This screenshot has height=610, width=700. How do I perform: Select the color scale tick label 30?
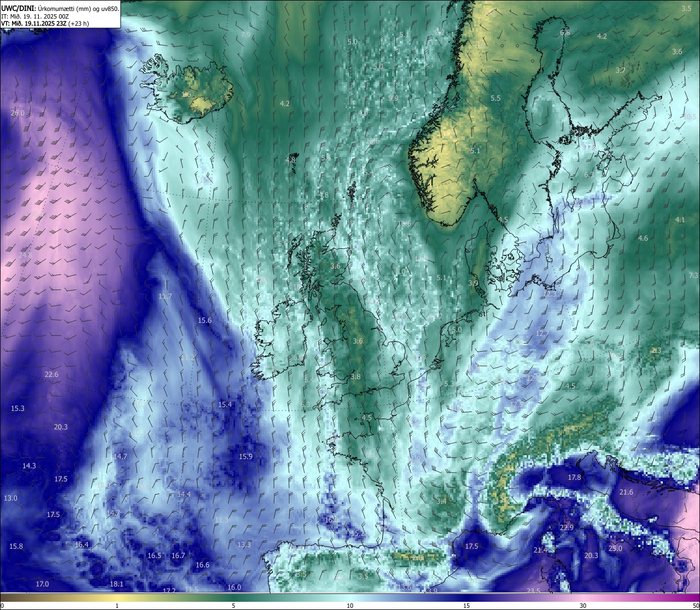(583, 606)
